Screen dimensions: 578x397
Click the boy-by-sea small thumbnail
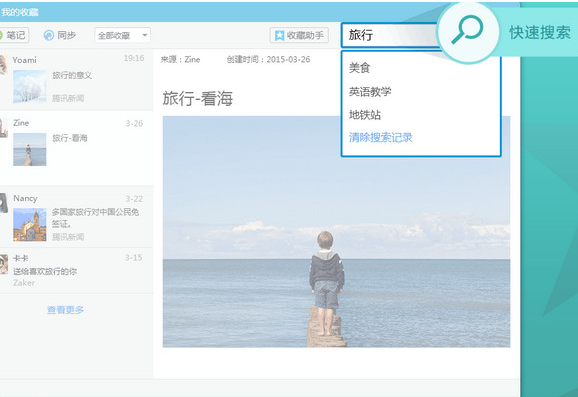30,149
